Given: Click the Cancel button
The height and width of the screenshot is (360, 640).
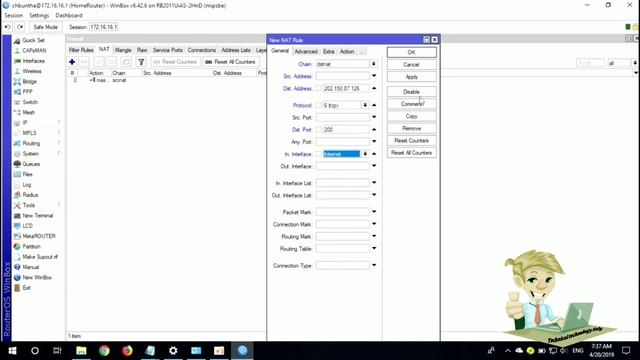Looking at the screenshot, I should 411,64.
